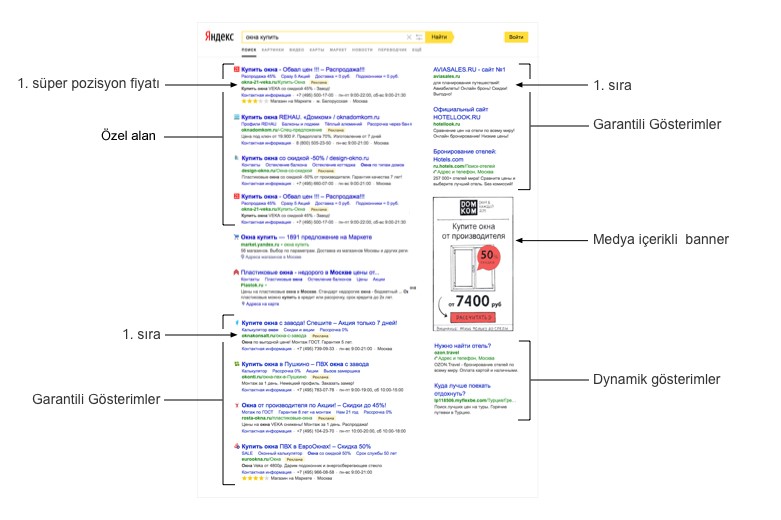Click favicon of the rosta-okna.ru result

[x=237, y=405]
